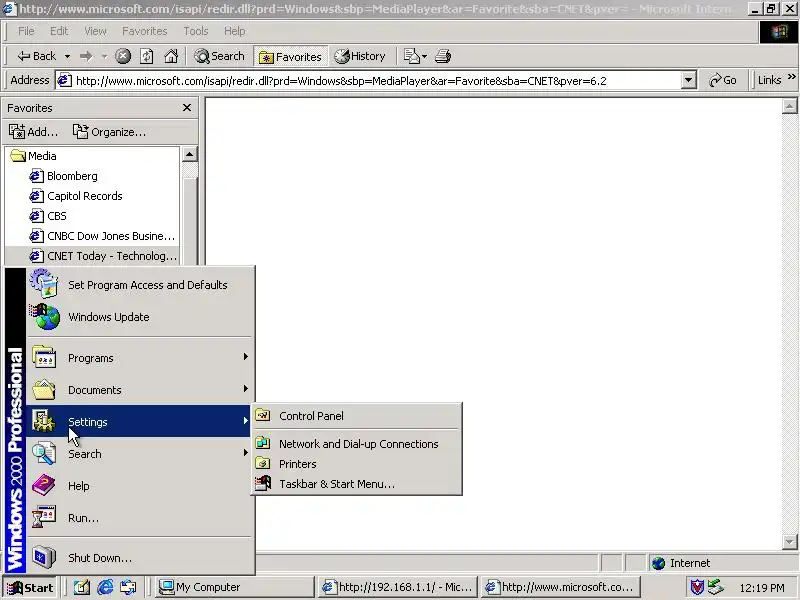The image size is (800, 600).
Task: Click the Help book icon in Start menu
Action: (44, 485)
